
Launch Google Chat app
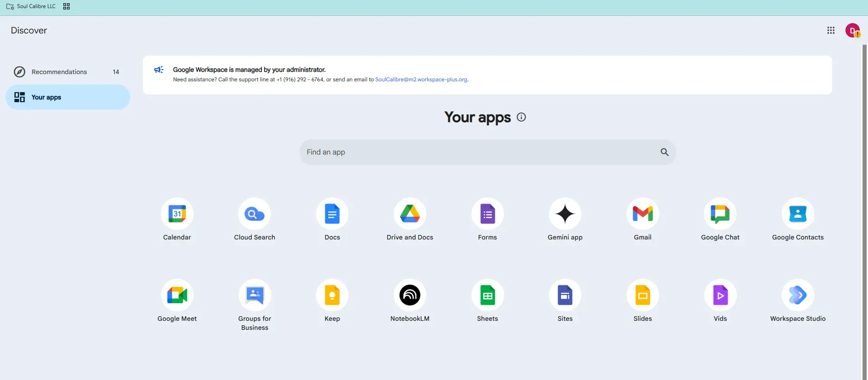pyautogui.click(x=720, y=214)
